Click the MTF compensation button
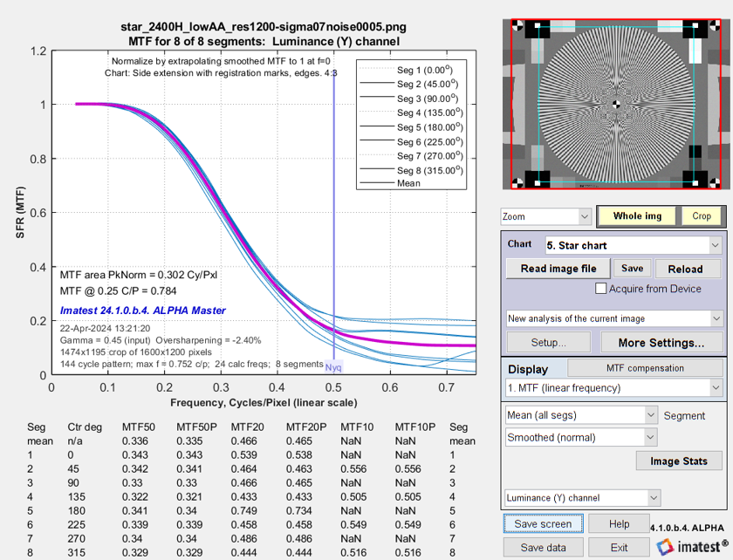 click(644, 368)
